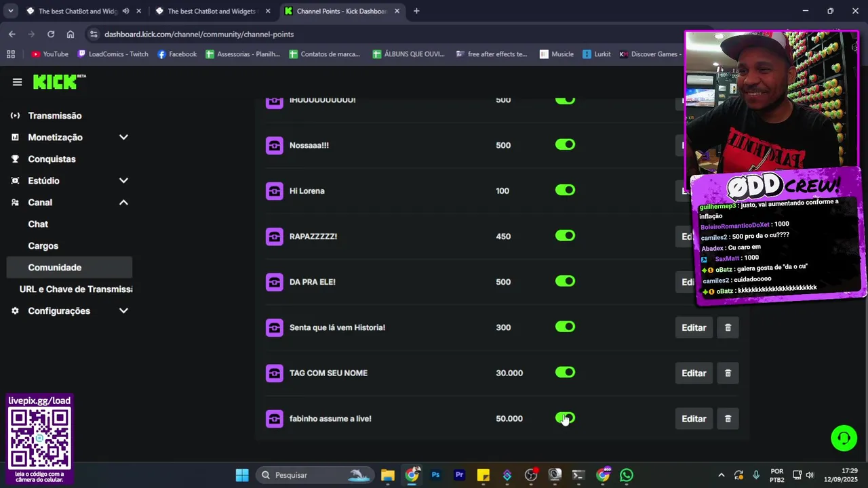
Task: Reload the page
Action: tap(51, 34)
